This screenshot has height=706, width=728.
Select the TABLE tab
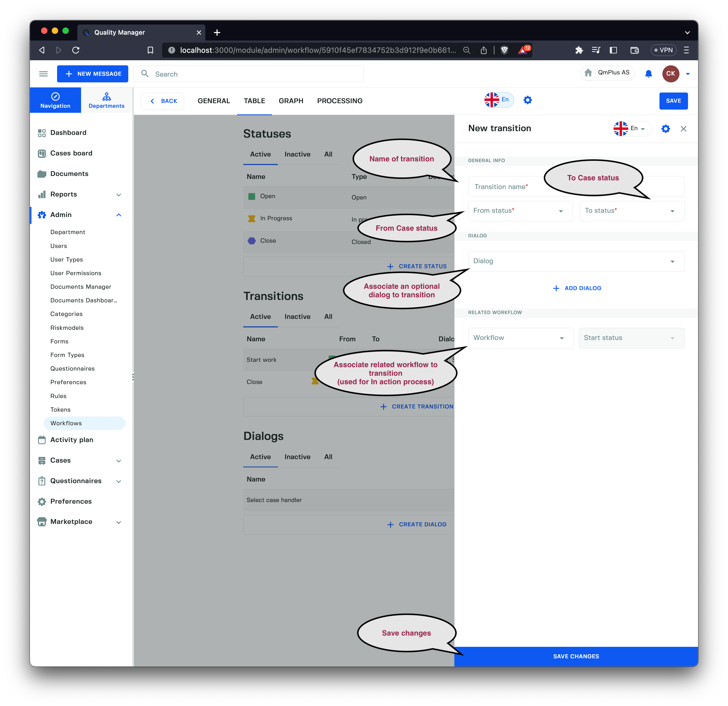pyautogui.click(x=254, y=101)
